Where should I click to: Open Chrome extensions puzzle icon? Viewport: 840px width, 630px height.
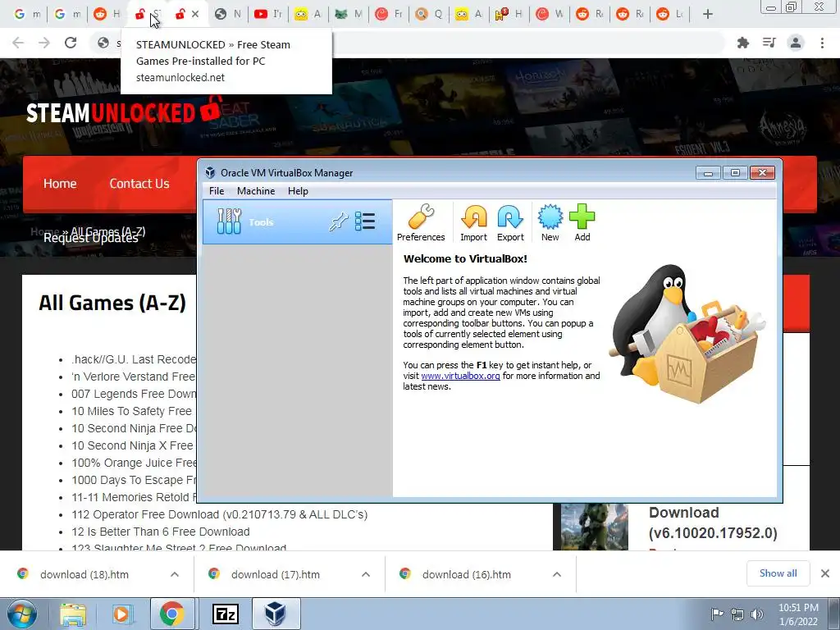coord(743,43)
